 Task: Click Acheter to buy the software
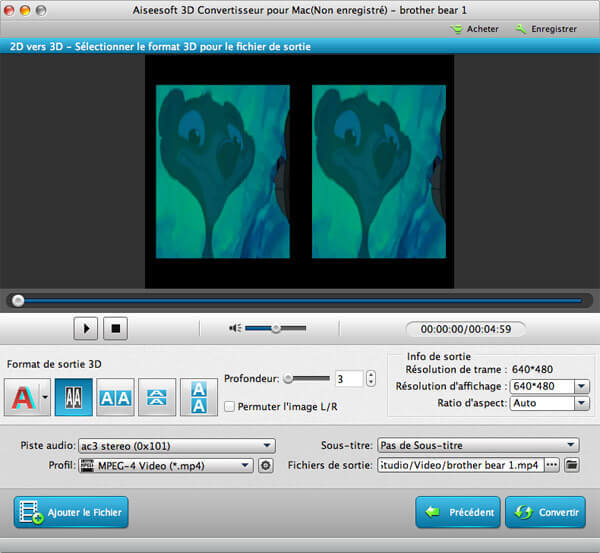click(x=474, y=29)
